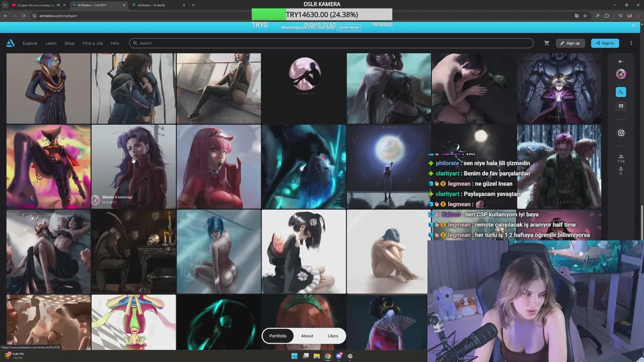Image resolution: width=644 pixels, height=362 pixels.
Task: Open the red-haired horned girl artwork
Action: click(219, 166)
